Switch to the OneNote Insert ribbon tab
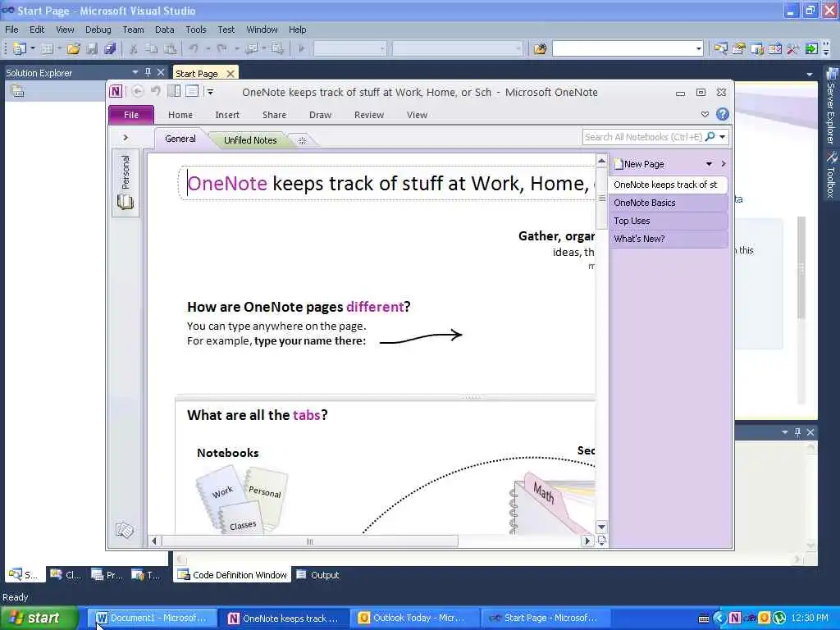 coord(227,115)
